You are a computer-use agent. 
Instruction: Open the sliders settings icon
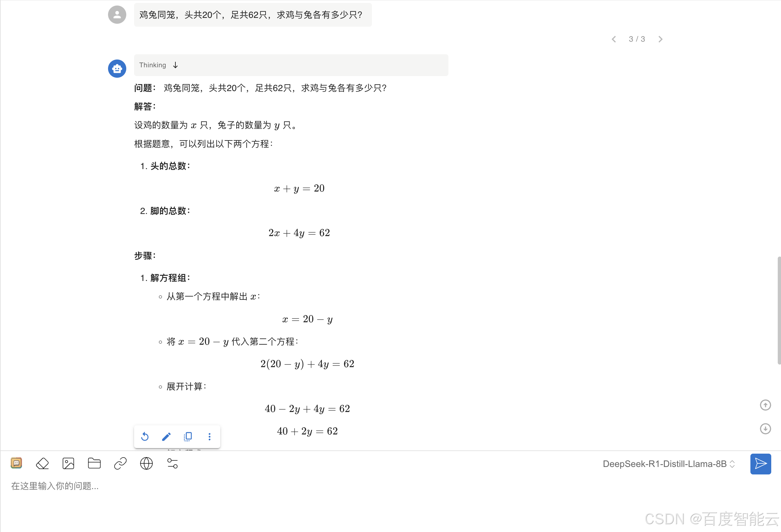click(x=172, y=463)
